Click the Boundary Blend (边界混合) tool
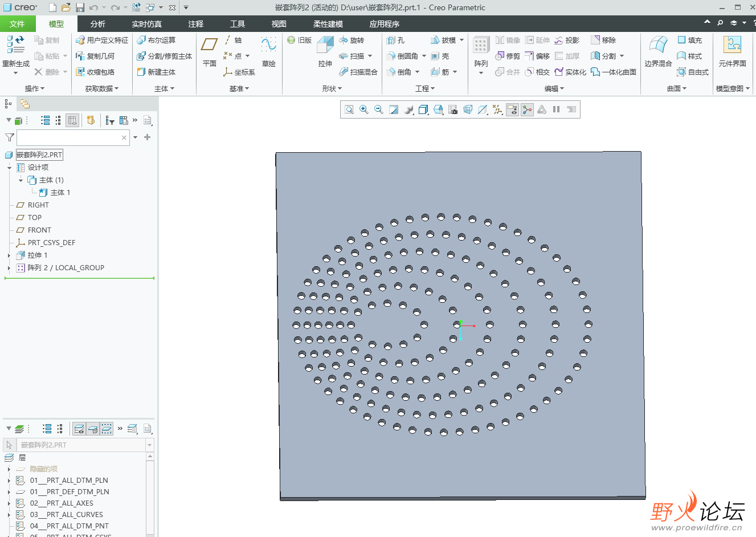 (x=658, y=51)
